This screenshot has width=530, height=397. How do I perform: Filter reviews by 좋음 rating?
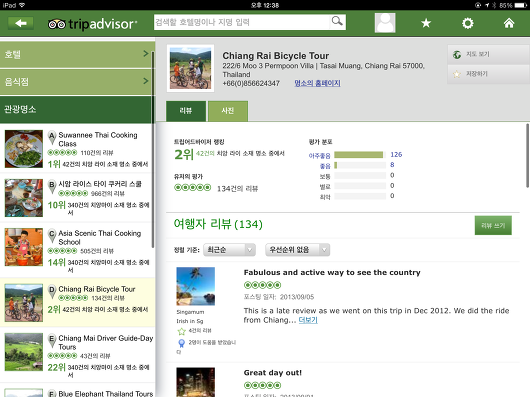[x=325, y=166]
